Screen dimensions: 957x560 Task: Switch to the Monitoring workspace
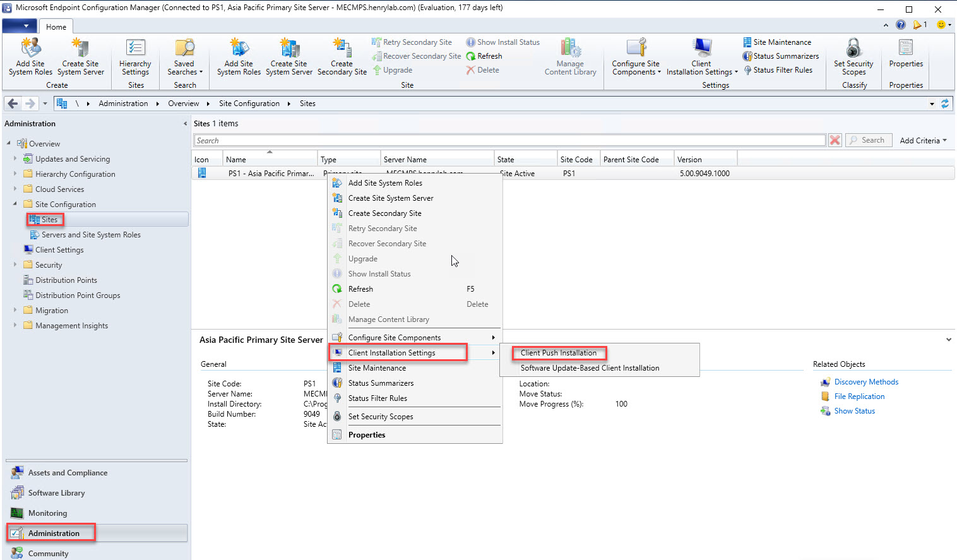pyautogui.click(x=47, y=513)
